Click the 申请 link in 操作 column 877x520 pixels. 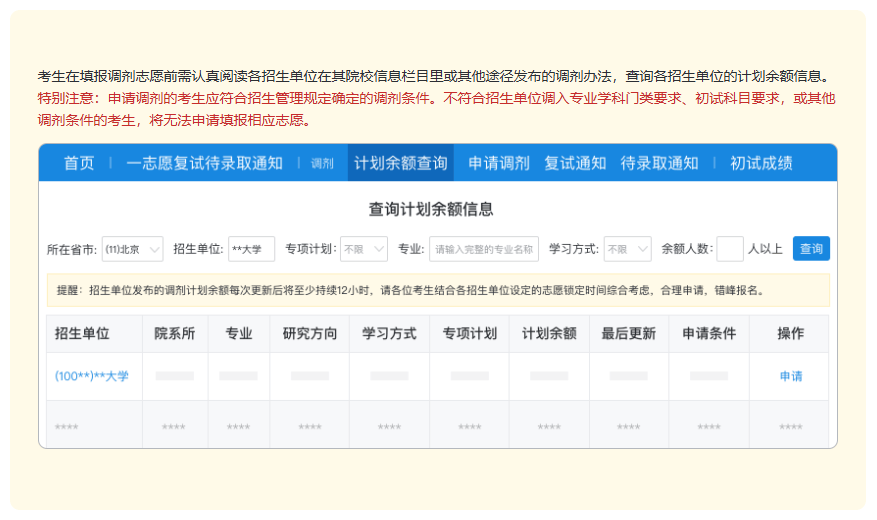(790, 377)
